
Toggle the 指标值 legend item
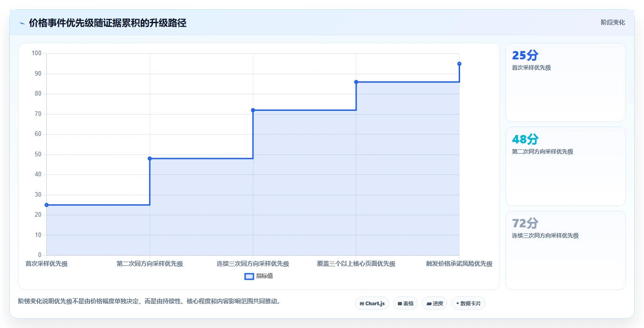click(259, 276)
